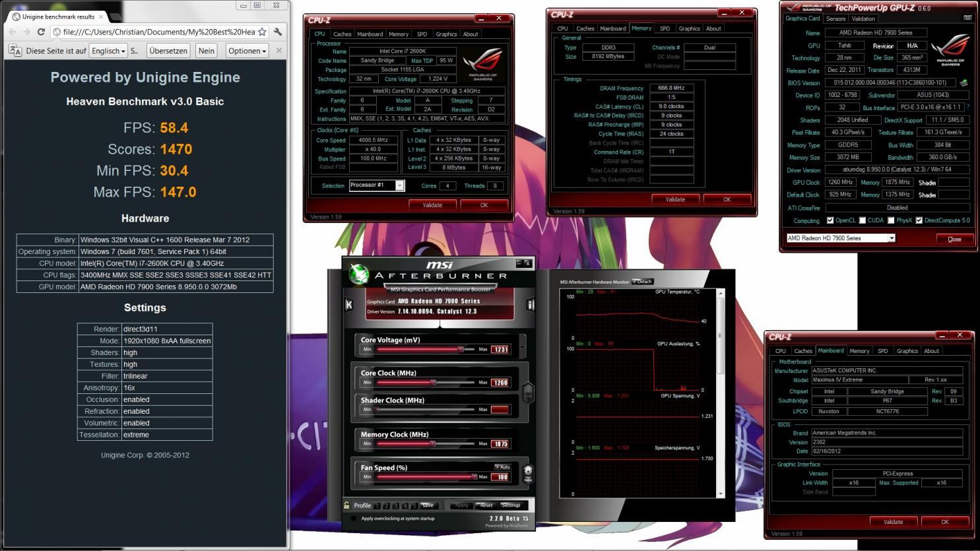Click Afterburner green logo
Viewport: 980px width, 551px height.
[358, 274]
